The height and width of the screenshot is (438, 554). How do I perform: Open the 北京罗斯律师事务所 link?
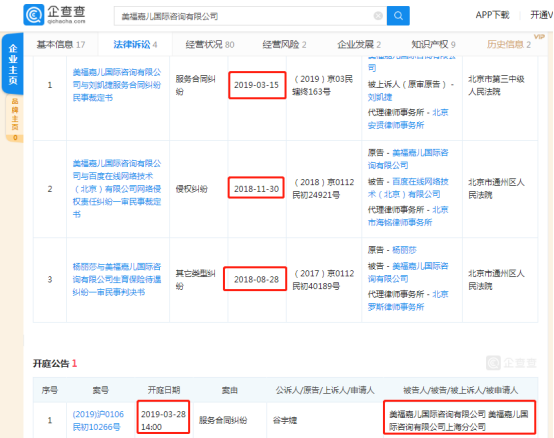coord(408,301)
